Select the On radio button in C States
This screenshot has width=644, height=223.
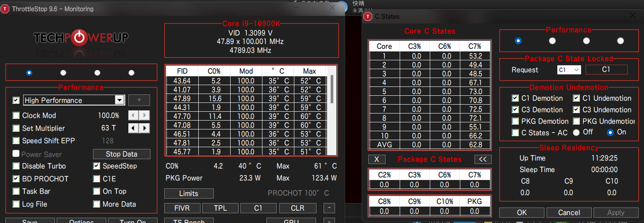coord(610,132)
